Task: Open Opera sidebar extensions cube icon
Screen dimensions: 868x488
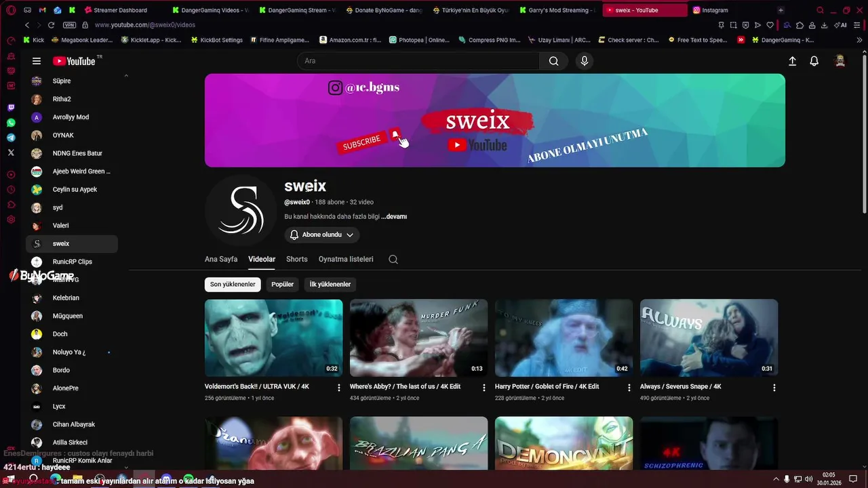Action: (x=11, y=205)
